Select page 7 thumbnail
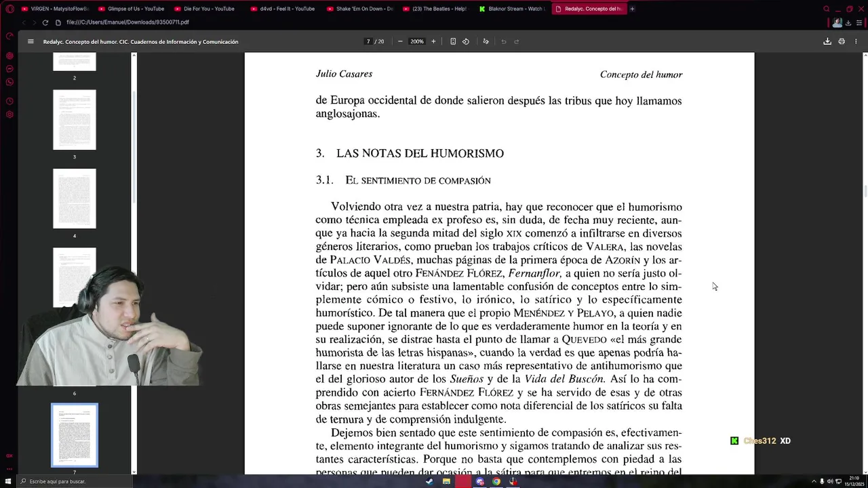This screenshot has width=868, height=488. coord(75,435)
